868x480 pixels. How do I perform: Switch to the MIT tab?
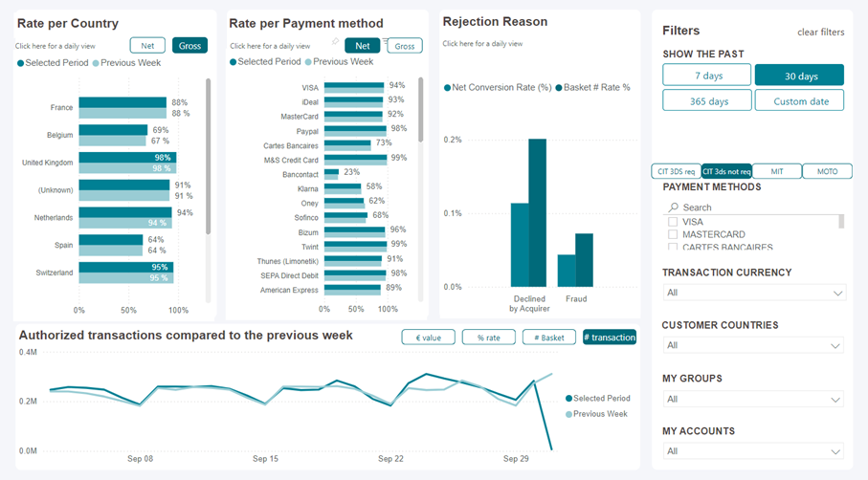tap(776, 172)
